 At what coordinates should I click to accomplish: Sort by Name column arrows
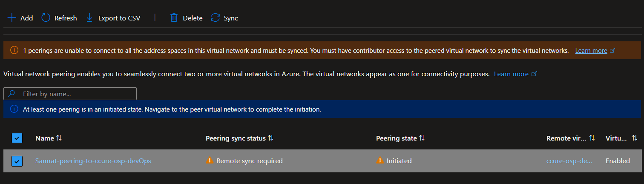pyautogui.click(x=59, y=138)
